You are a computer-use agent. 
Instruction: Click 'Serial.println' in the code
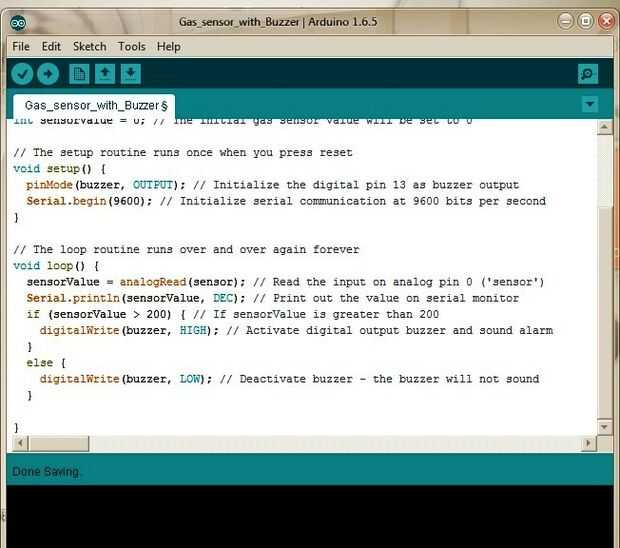point(73,298)
